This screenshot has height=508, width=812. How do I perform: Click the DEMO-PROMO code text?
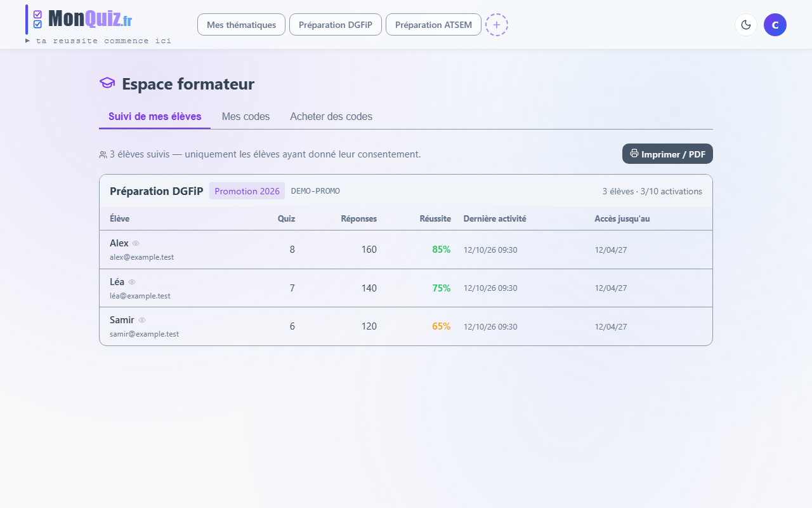coord(315,190)
